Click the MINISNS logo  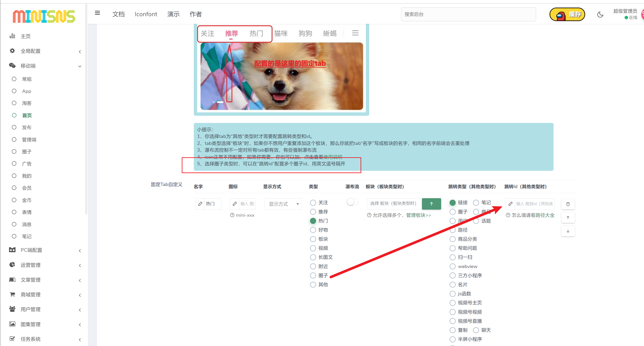click(x=44, y=16)
